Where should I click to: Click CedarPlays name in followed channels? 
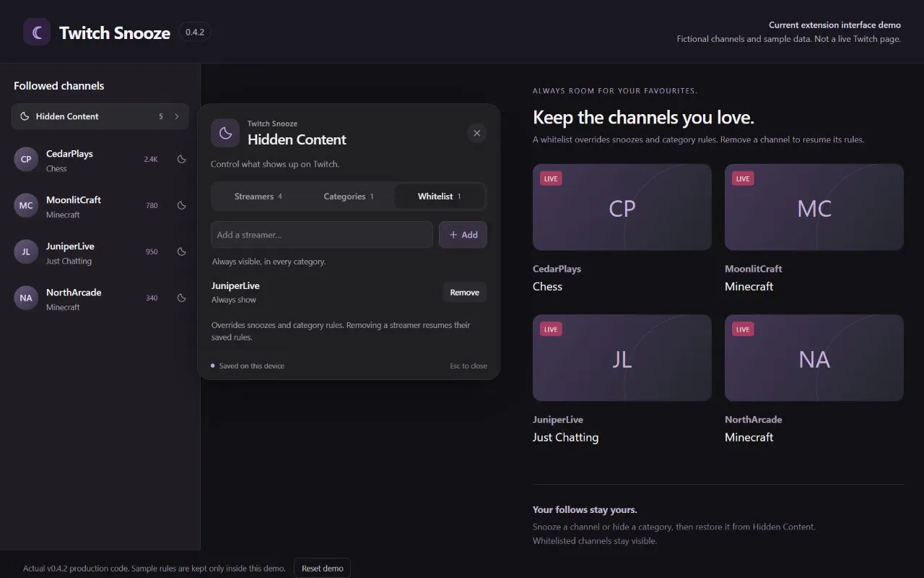pyautogui.click(x=69, y=154)
